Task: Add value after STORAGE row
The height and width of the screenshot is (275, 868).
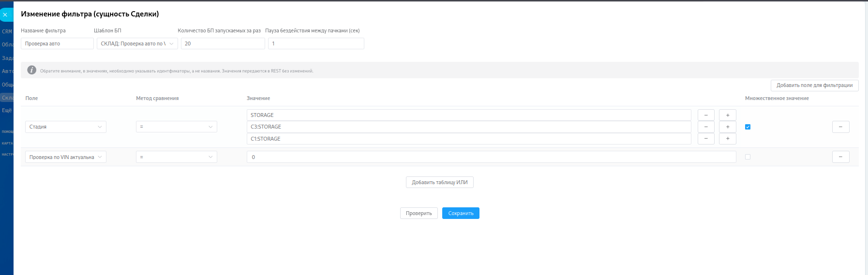Action: (x=728, y=115)
